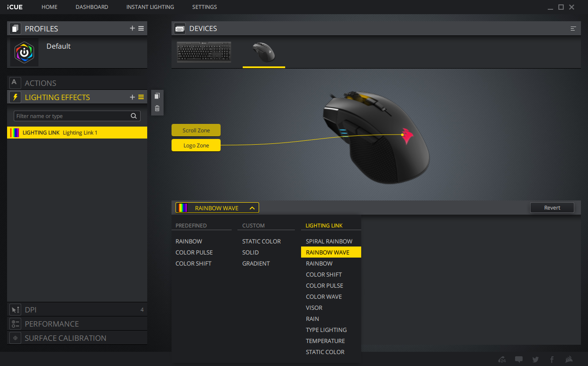Open the Twitter icon in footer
This screenshot has width=588, height=366.
click(x=535, y=359)
